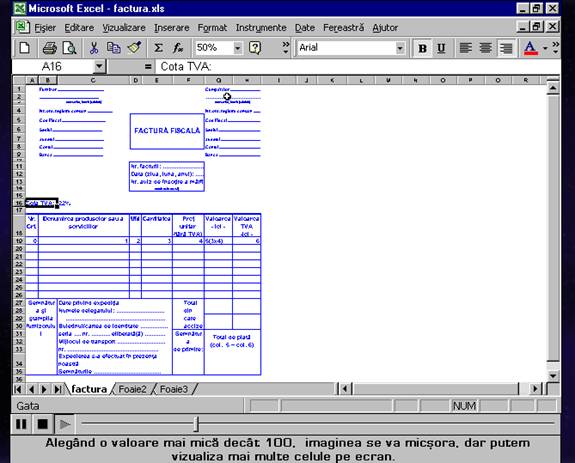Go to first sheet tab arrow
The image size is (575, 463).
(x=18, y=389)
